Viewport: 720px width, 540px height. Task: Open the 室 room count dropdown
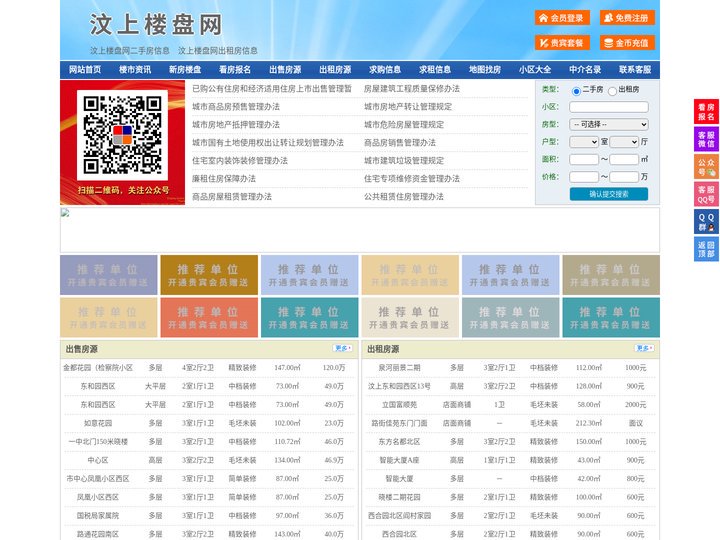coord(584,142)
